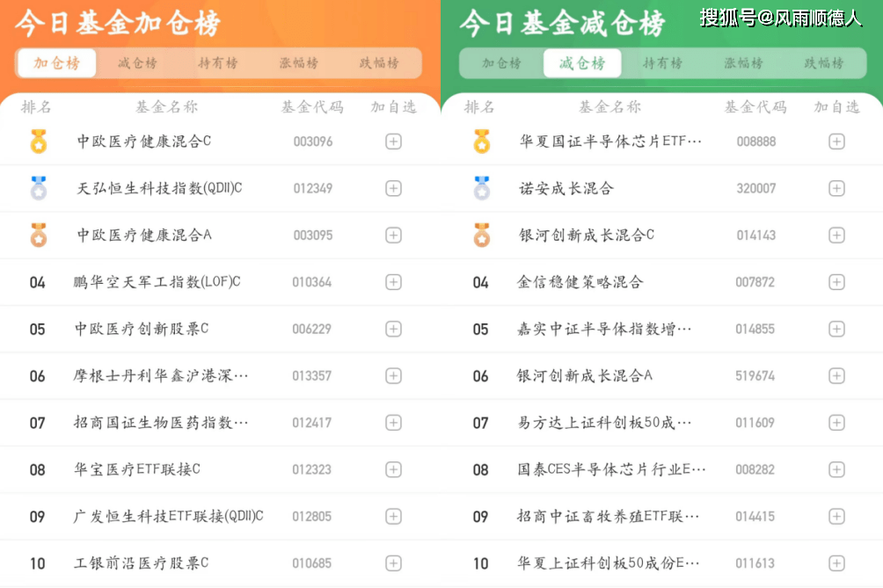Click the gold medal icon beside 中欧医疗健康混合C
This screenshot has height=588, width=883.
39,141
